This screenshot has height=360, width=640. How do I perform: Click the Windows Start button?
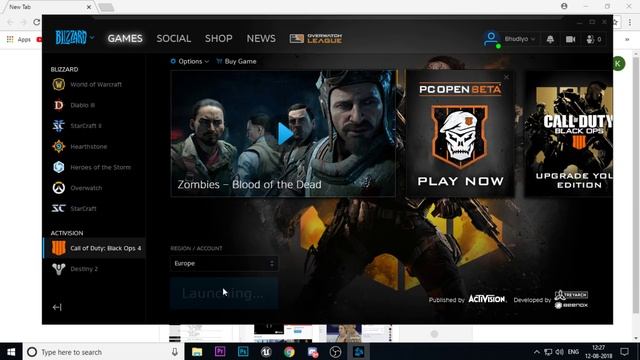click(x=11, y=352)
